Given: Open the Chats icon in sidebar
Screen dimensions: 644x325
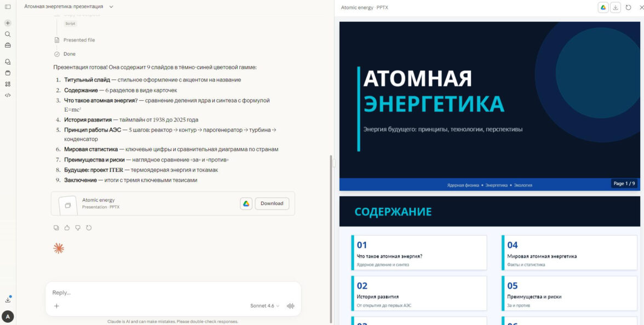Looking at the screenshot, I should [8, 62].
